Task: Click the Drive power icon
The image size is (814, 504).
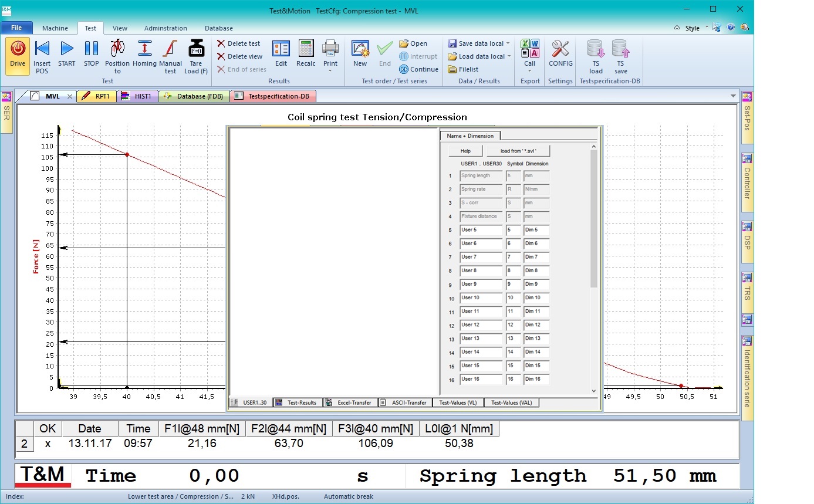Action: [18, 49]
